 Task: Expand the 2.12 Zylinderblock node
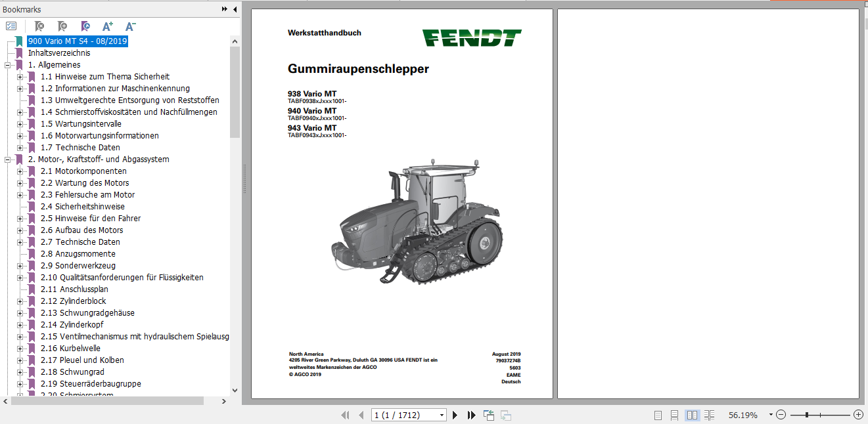point(20,301)
